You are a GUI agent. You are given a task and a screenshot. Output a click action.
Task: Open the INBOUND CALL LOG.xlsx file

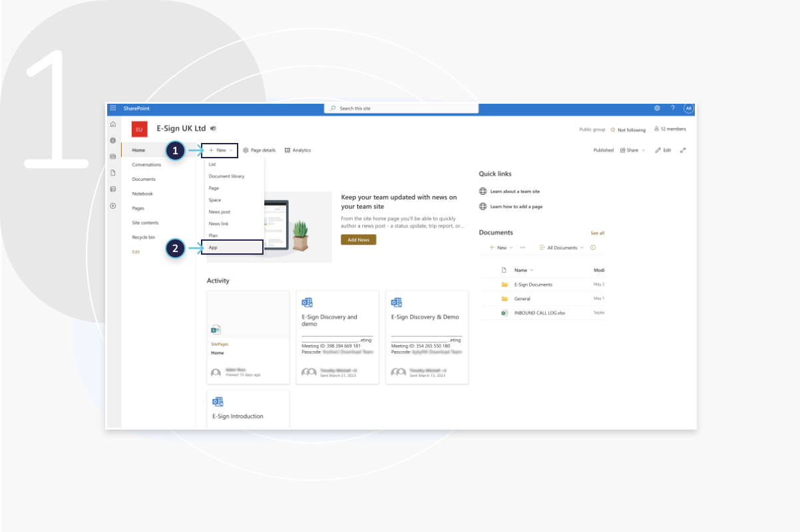tap(540, 313)
